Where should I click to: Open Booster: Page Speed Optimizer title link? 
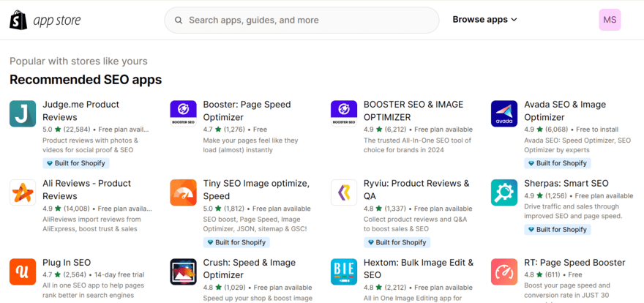[247, 111]
